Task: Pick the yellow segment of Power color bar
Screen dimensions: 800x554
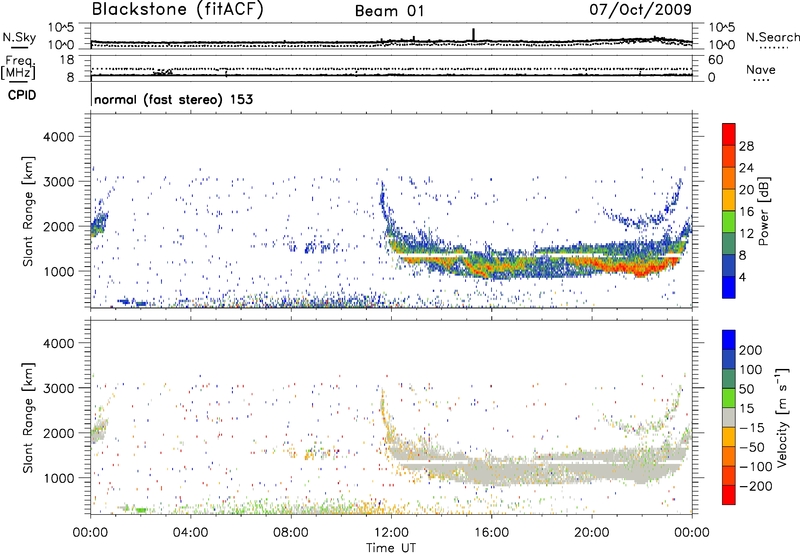Action: (x=729, y=210)
